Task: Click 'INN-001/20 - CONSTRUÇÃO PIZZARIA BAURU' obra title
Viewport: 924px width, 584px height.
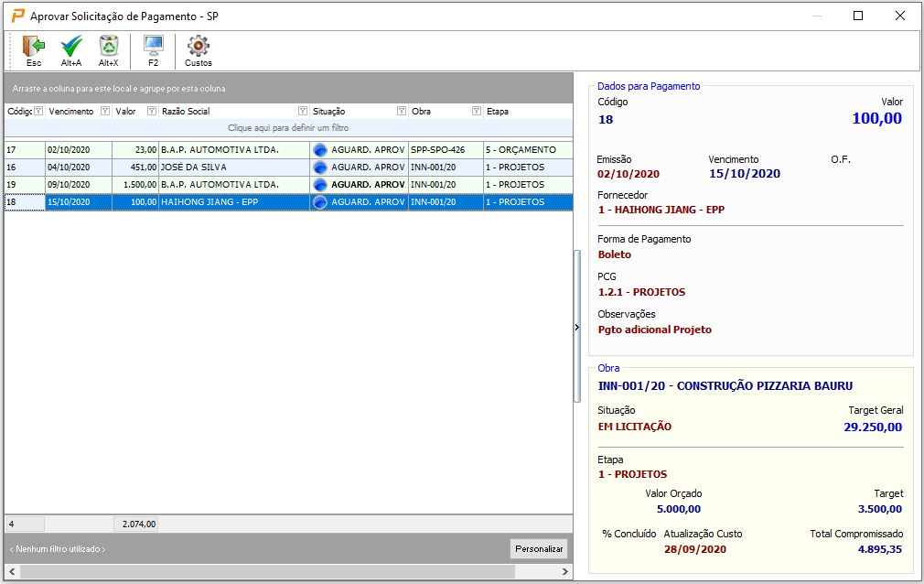Action: point(725,386)
